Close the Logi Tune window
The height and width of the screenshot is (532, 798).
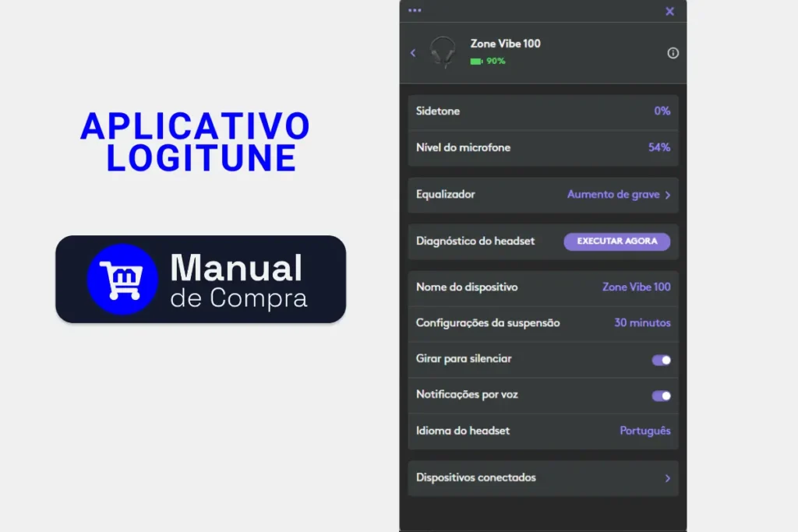pos(669,11)
